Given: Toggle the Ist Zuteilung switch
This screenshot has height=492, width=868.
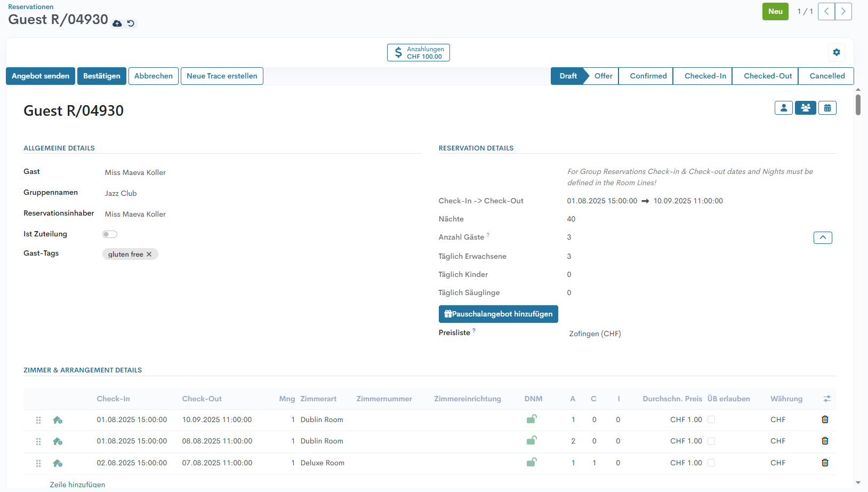Looking at the screenshot, I should tap(110, 234).
